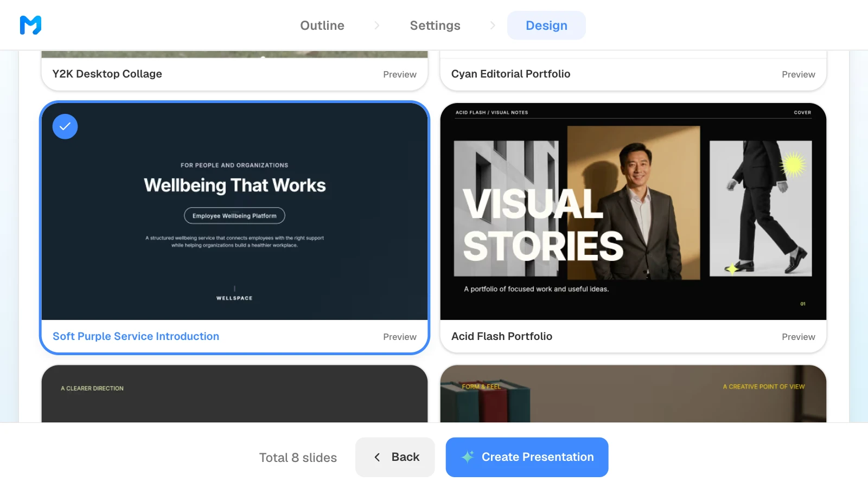Click the Wellbeing That Works template thumbnail

pyautogui.click(x=234, y=211)
